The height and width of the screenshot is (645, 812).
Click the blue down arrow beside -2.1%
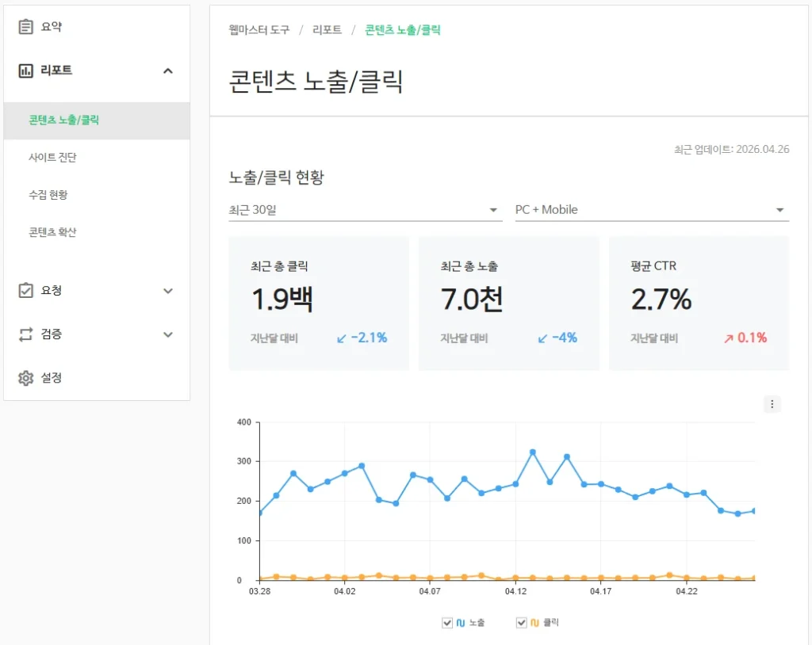click(342, 338)
